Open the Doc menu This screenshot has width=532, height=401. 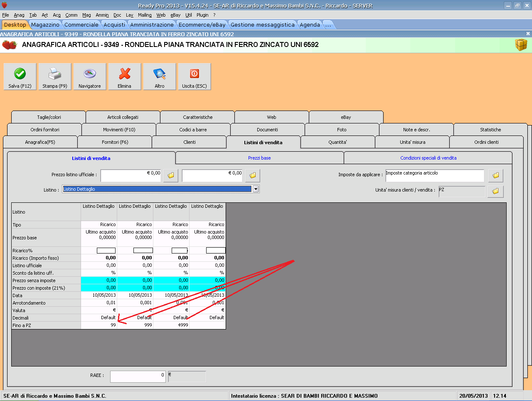pyautogui.click(x=118, y=15)
